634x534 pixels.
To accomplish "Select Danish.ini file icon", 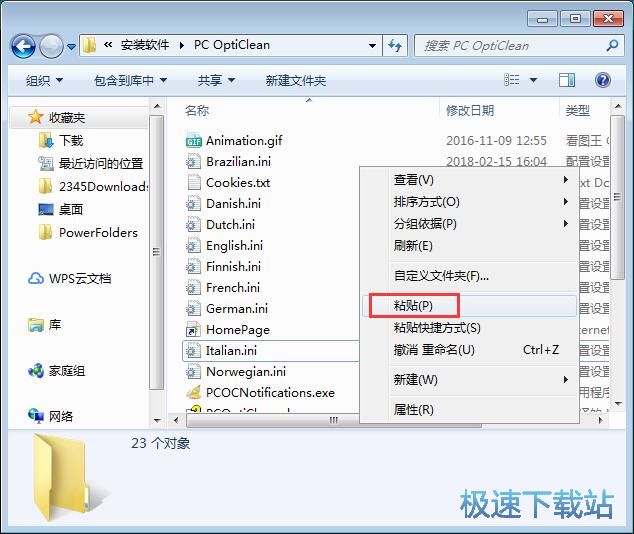I will [193, 203].
